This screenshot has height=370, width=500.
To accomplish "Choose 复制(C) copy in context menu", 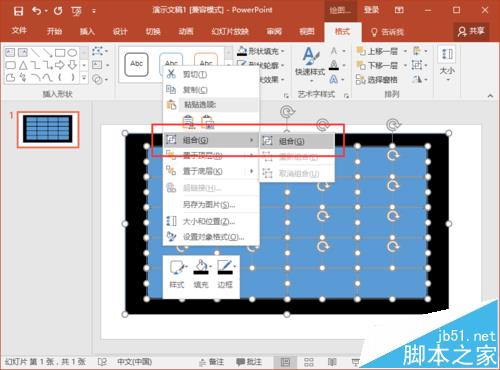I will pyautogui.click(x=211, y=89).
